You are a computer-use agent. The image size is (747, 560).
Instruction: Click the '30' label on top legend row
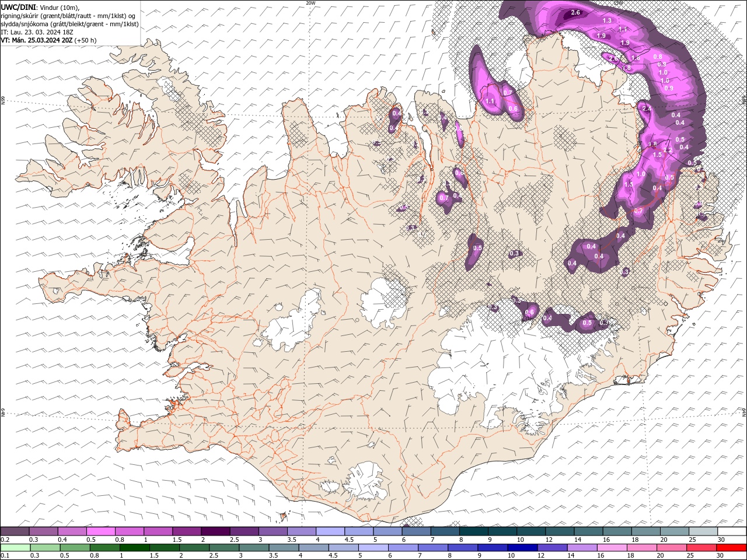(x=721, y=540)
